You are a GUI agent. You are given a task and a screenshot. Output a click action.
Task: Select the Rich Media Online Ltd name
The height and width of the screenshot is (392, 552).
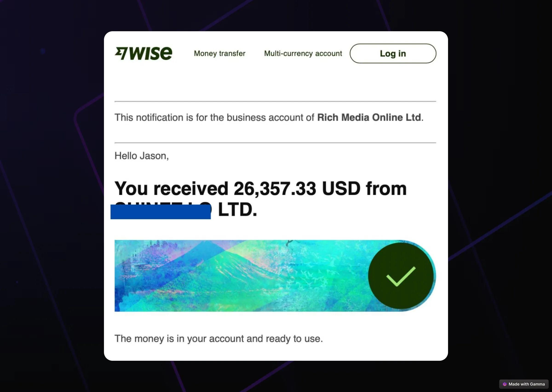(369, 117)
